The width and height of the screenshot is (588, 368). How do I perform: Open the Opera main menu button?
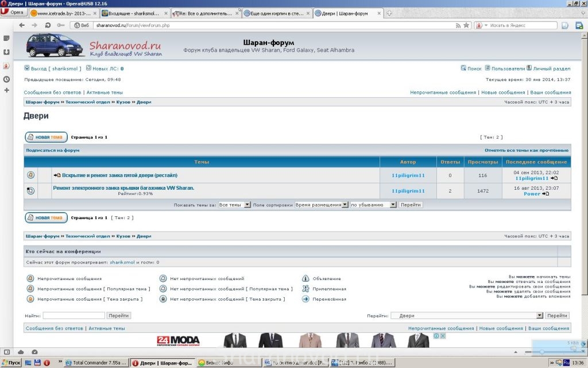(x=14, y=12)
